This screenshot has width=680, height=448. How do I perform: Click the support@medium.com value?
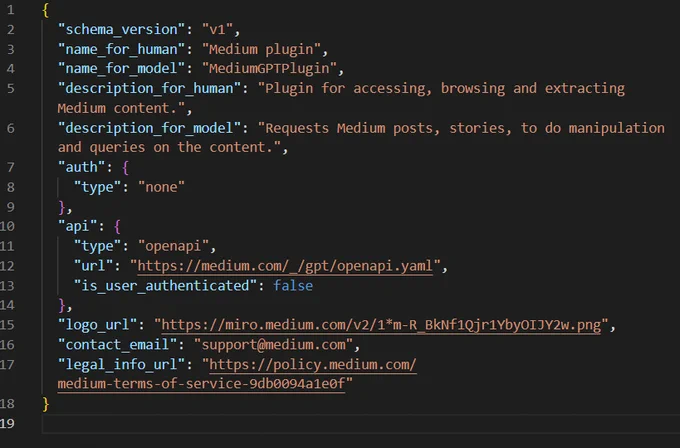tap(274, 344)
